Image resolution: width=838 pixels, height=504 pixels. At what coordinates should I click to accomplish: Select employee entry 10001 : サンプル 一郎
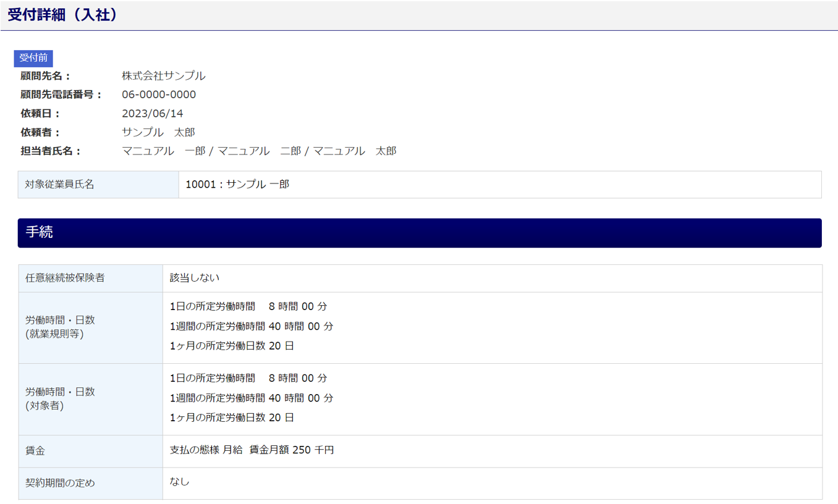coord(237,184)
